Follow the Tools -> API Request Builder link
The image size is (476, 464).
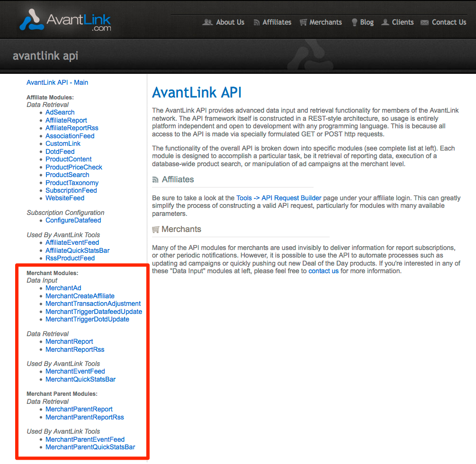click(x=278, y=198)
